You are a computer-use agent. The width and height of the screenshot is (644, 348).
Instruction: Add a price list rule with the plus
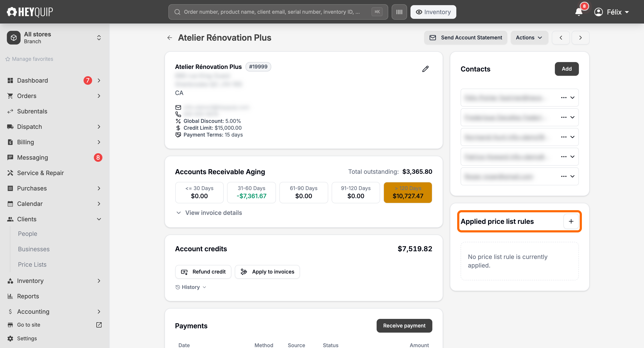571,221
